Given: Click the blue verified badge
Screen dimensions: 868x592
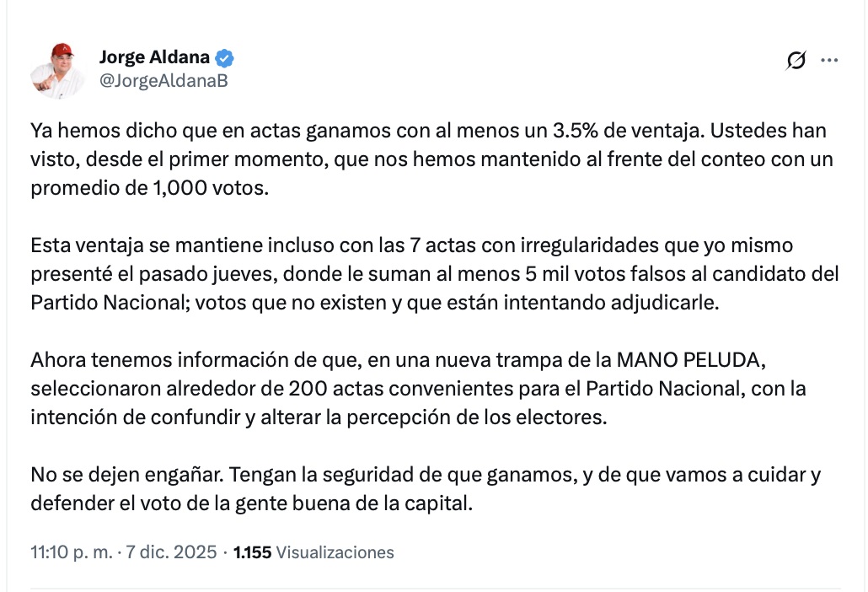Looking at the screenshot, I should tap(225, 58).
